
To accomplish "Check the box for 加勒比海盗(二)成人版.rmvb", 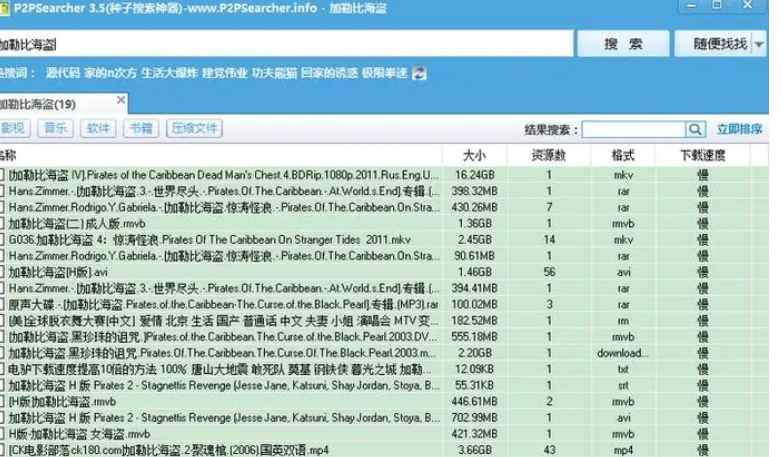I will click(x=2, y=223).
